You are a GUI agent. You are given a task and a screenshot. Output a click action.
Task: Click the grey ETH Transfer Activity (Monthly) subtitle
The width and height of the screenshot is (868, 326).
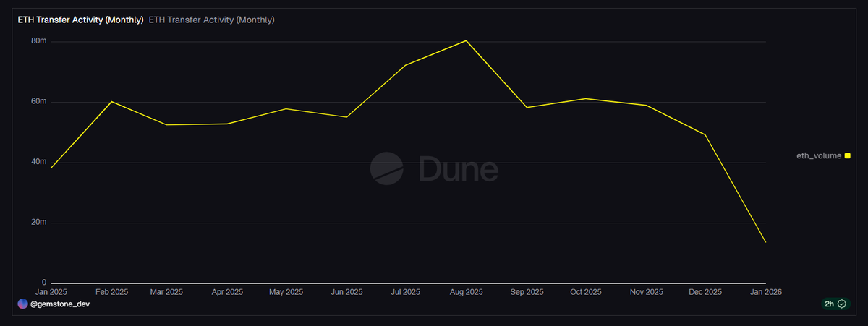click(211, 20)
